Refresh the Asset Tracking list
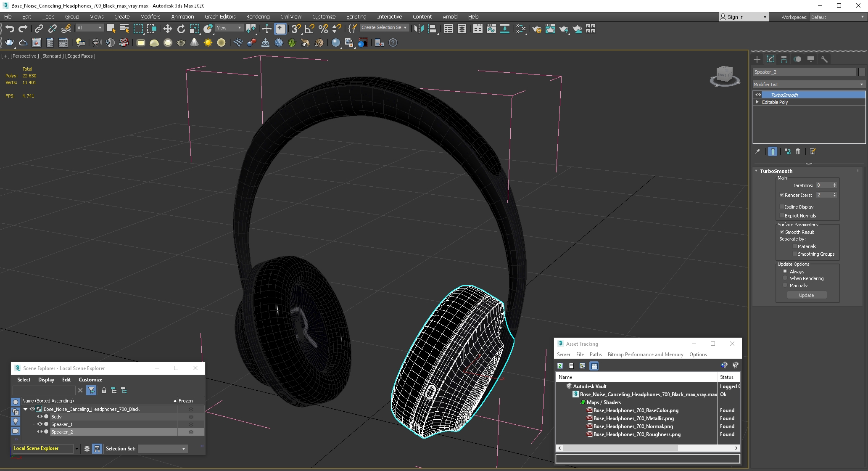 560,366
